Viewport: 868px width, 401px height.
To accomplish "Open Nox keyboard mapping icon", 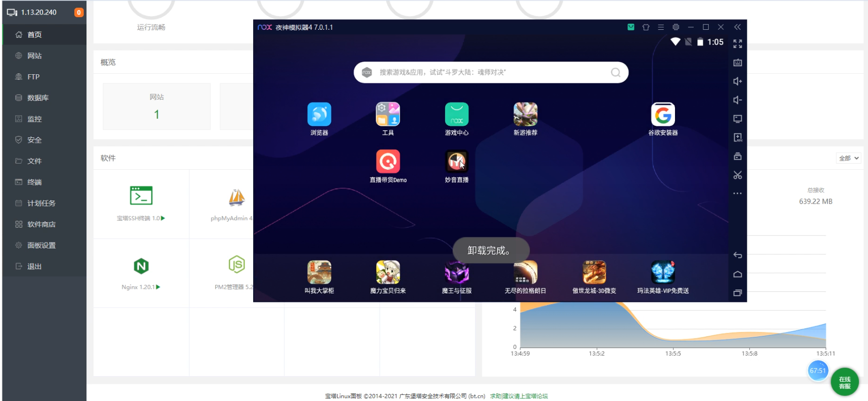I will point(738,63).
